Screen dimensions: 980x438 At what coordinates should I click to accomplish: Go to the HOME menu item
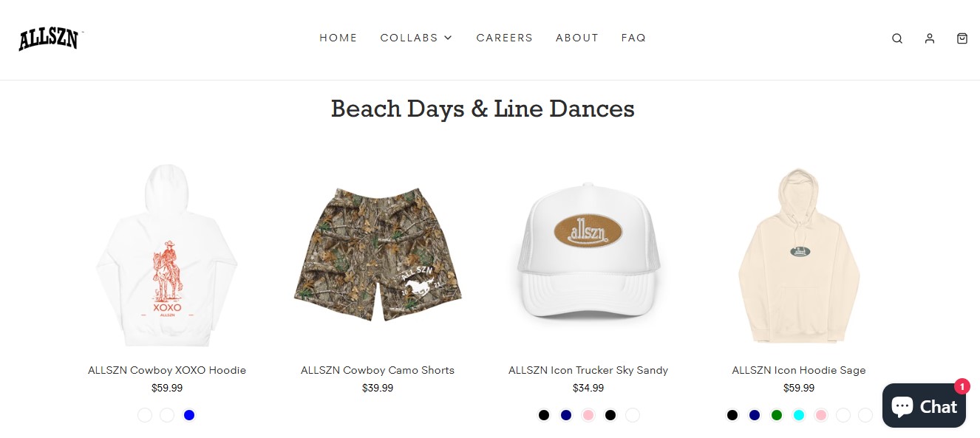338,38
